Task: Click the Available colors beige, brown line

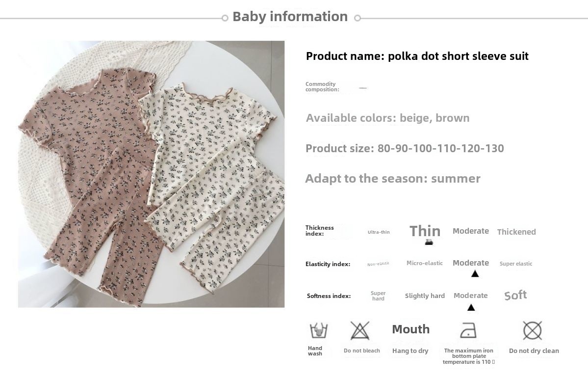Action: point(387,118)
